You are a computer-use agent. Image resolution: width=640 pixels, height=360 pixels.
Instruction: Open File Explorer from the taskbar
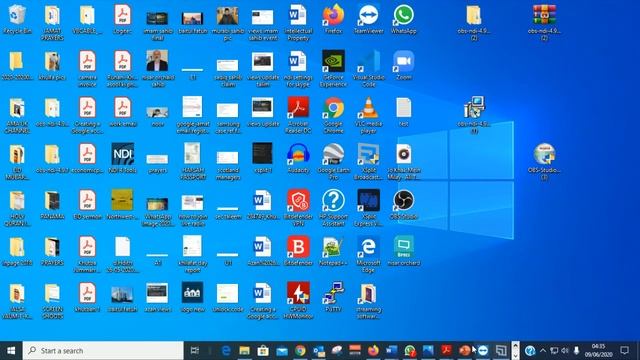244,351
